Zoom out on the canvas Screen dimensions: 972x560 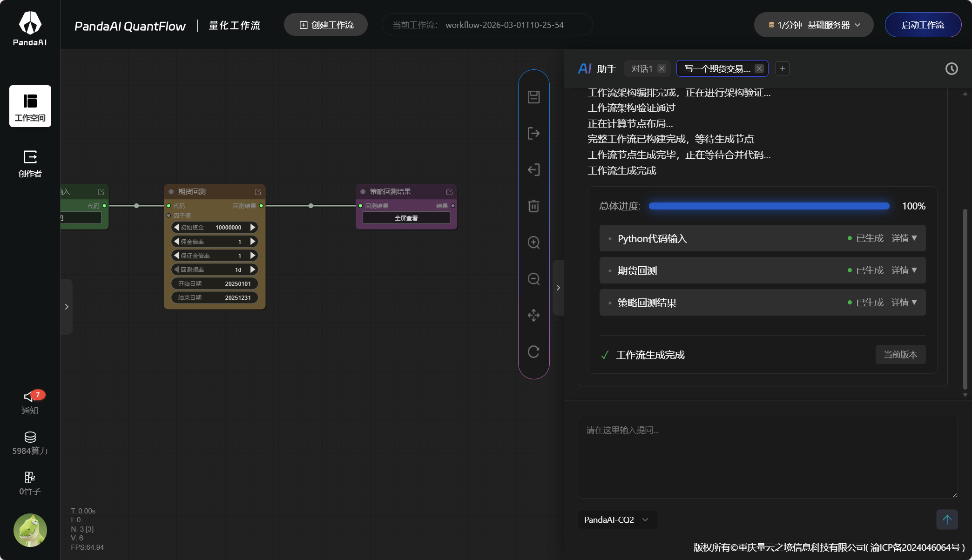click(533, 279)
